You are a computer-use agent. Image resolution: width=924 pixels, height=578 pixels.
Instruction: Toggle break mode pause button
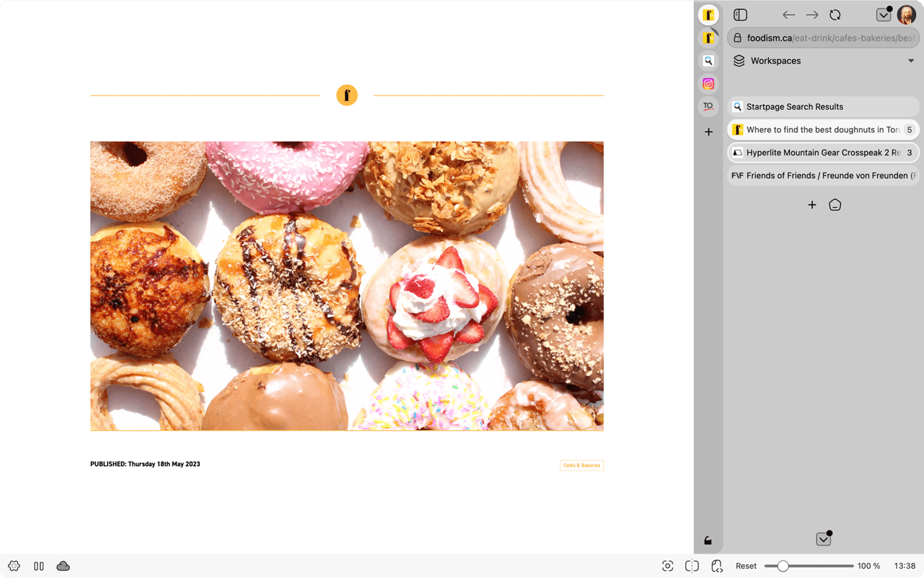point(39,566)
